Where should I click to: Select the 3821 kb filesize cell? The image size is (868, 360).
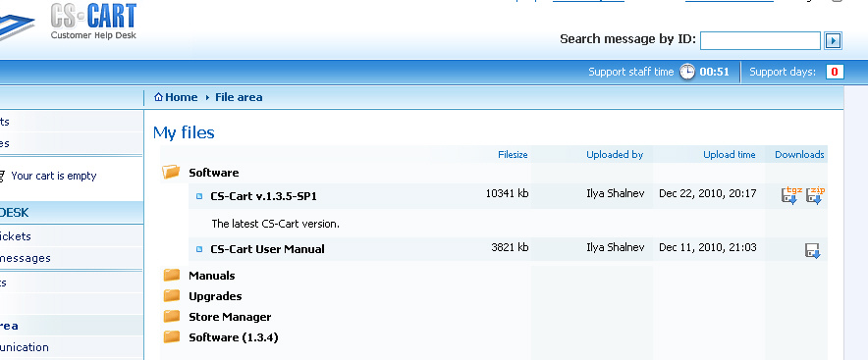click(510, 247)
